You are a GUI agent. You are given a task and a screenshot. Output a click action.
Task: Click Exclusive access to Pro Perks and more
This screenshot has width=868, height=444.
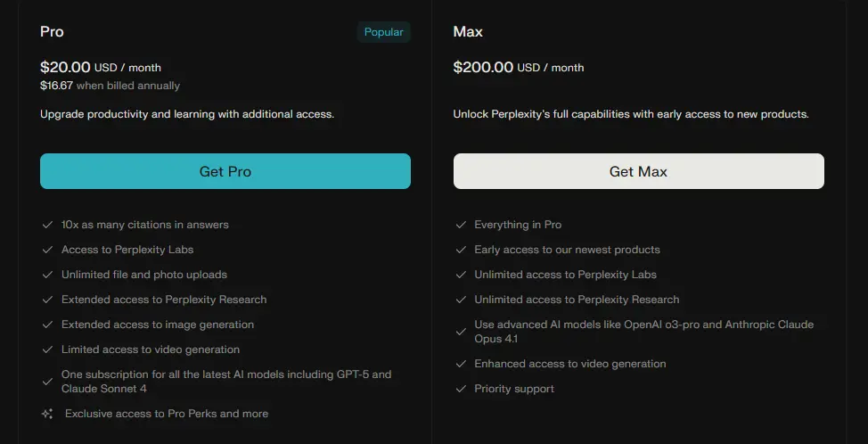[167, 414]
